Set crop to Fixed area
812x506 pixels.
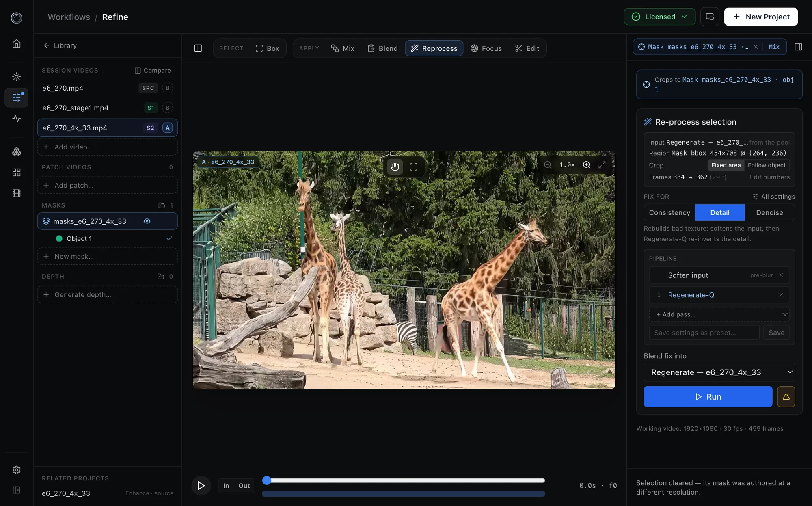tap(726, 165)
